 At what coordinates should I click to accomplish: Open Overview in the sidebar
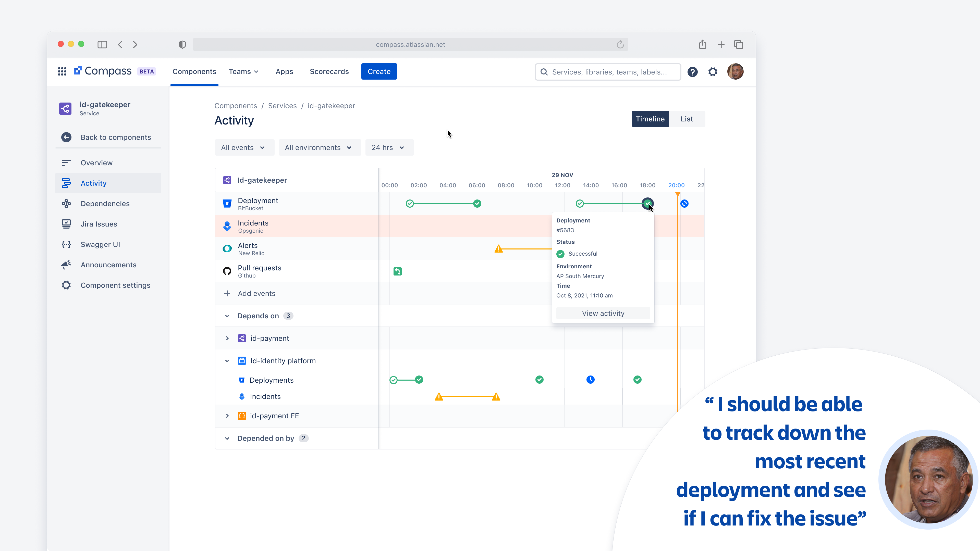[108, 163]
